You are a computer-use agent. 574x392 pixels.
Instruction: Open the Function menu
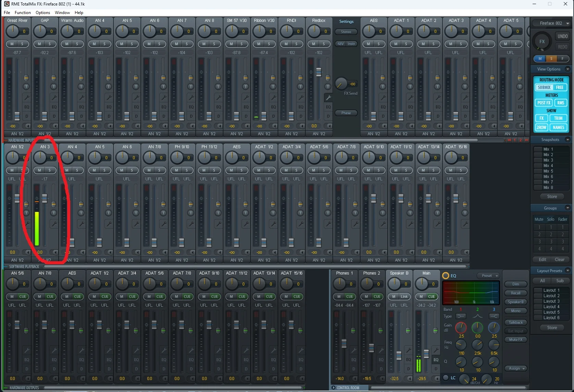23,13
